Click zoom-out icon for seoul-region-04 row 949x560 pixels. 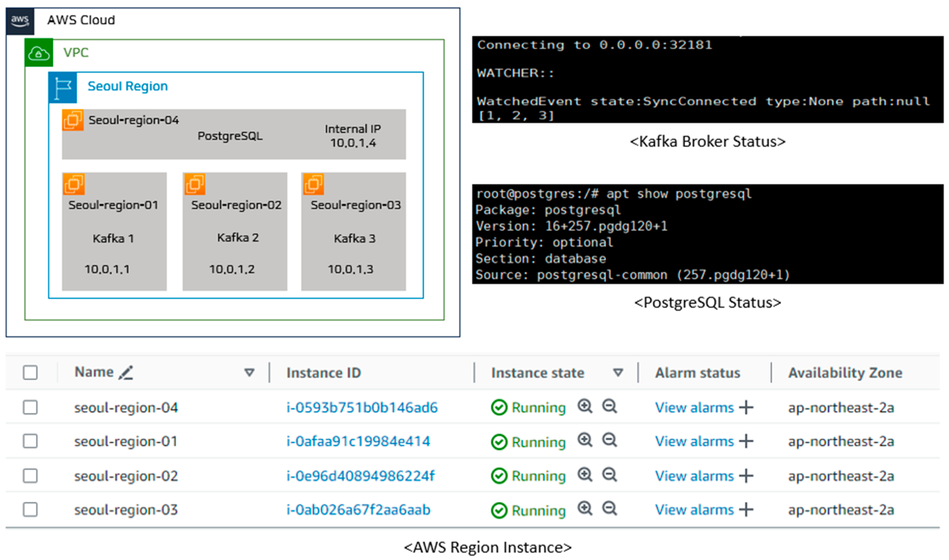(x=609, y=406)
